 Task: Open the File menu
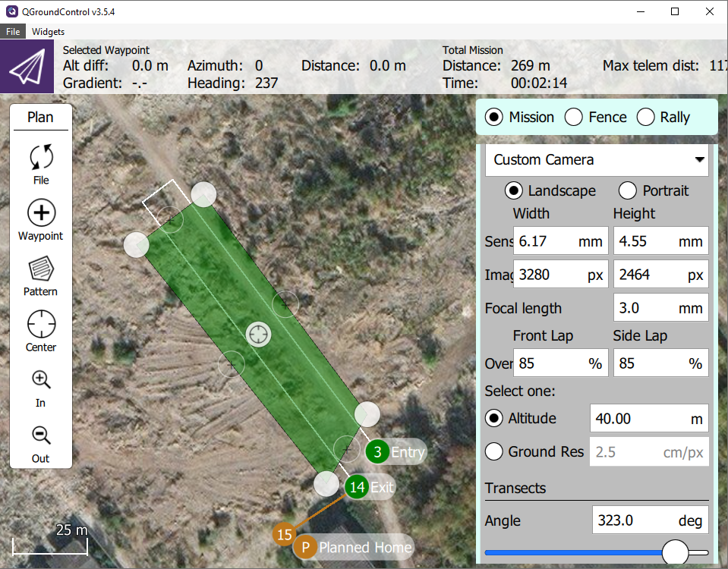click(13, 32)
